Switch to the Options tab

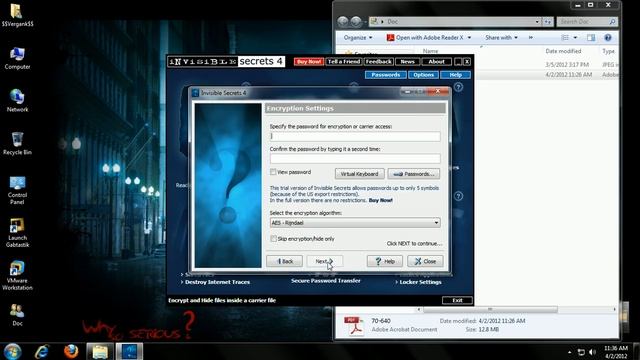[x=423, y=75]
